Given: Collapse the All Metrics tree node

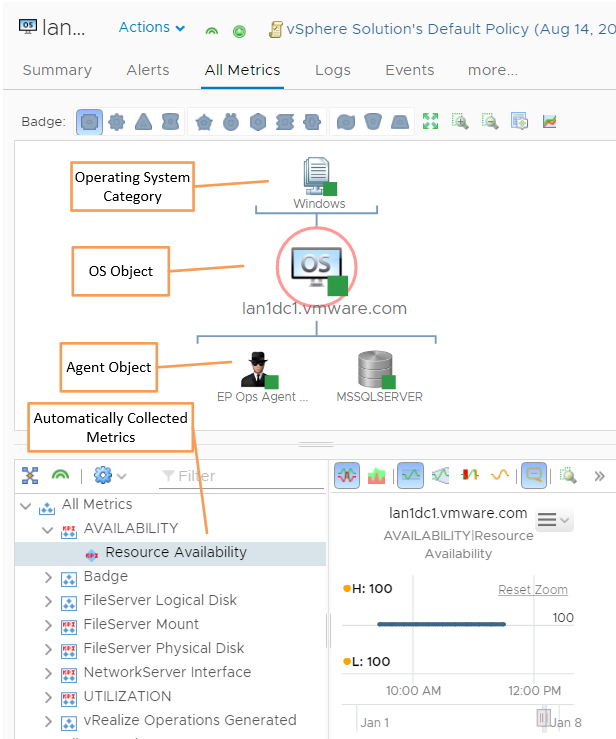Looking at the screenshot, I should (x=26, y=506).
